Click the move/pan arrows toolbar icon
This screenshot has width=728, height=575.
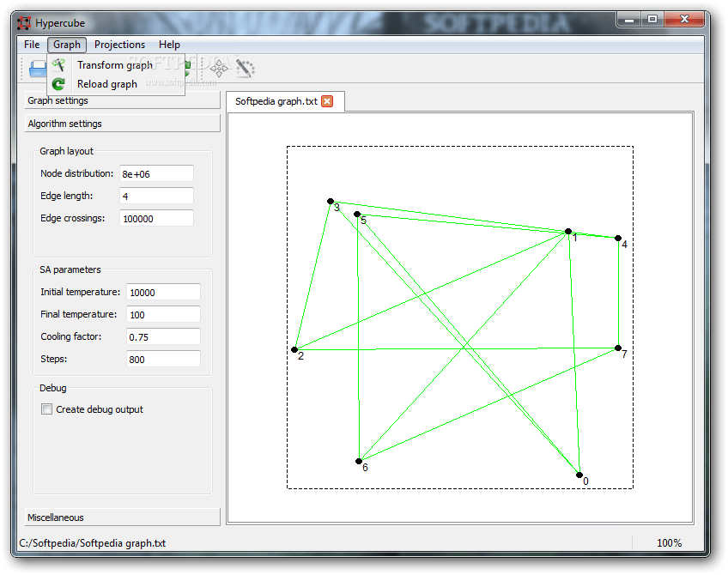coord(219,69)
